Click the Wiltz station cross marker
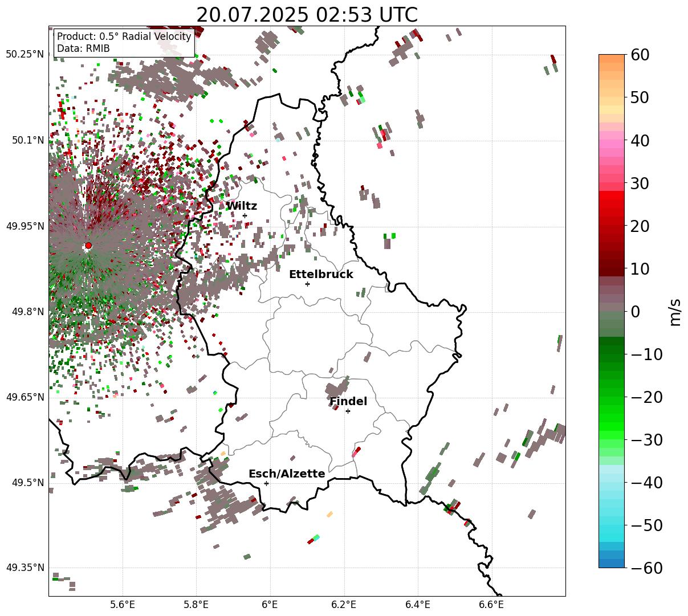 [245, 215]
